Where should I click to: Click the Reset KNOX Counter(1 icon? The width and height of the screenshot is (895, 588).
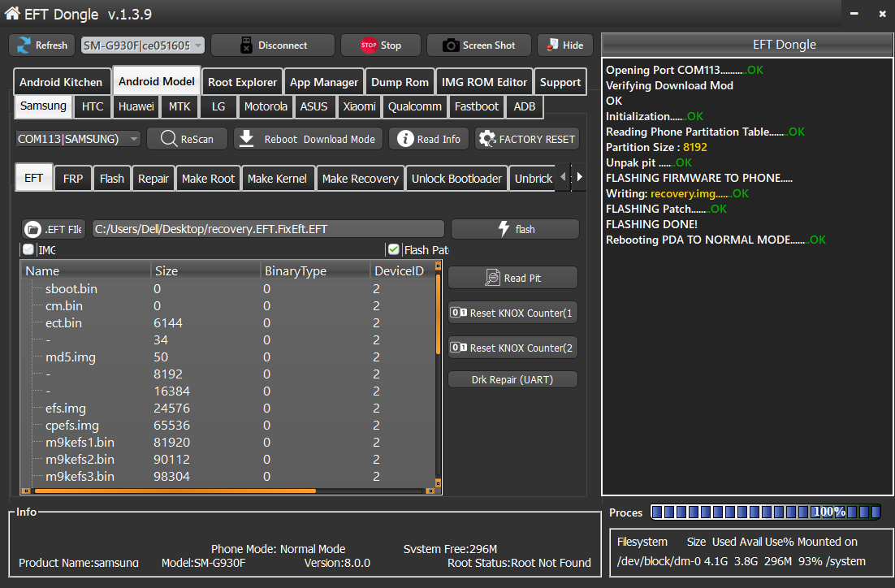(458, 313)
